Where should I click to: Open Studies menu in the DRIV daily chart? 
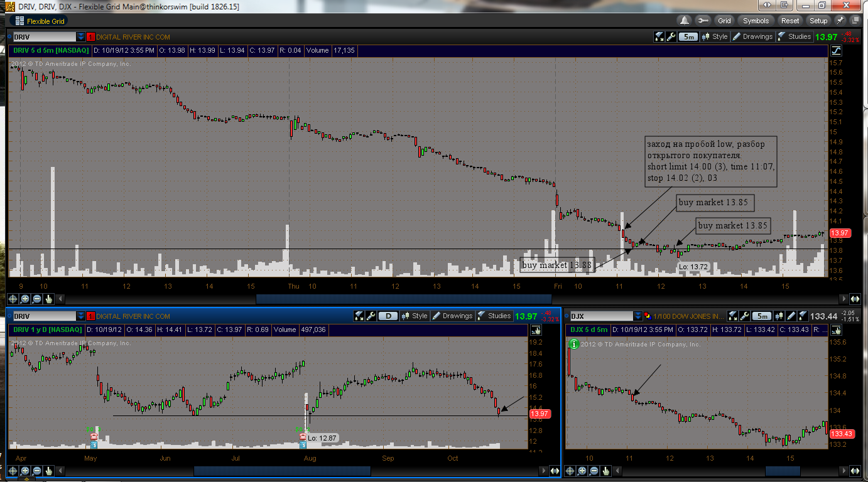[x=494, y=316]
